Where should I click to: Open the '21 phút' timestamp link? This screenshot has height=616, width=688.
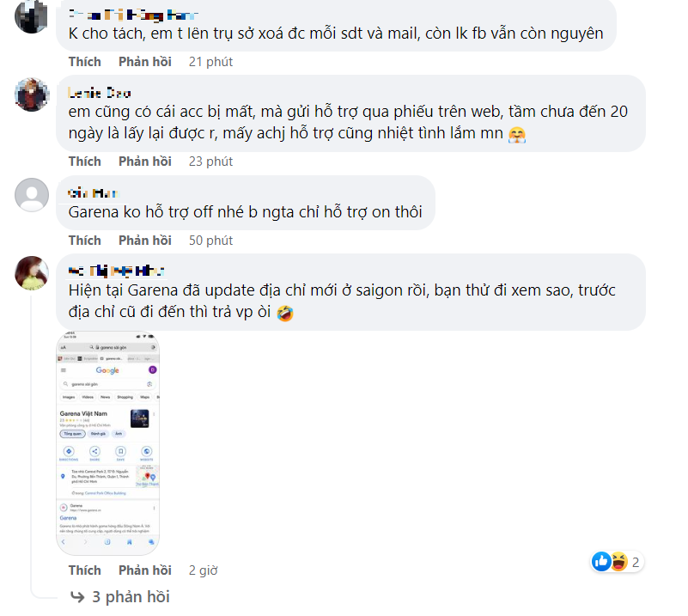(x=210, y=62)
